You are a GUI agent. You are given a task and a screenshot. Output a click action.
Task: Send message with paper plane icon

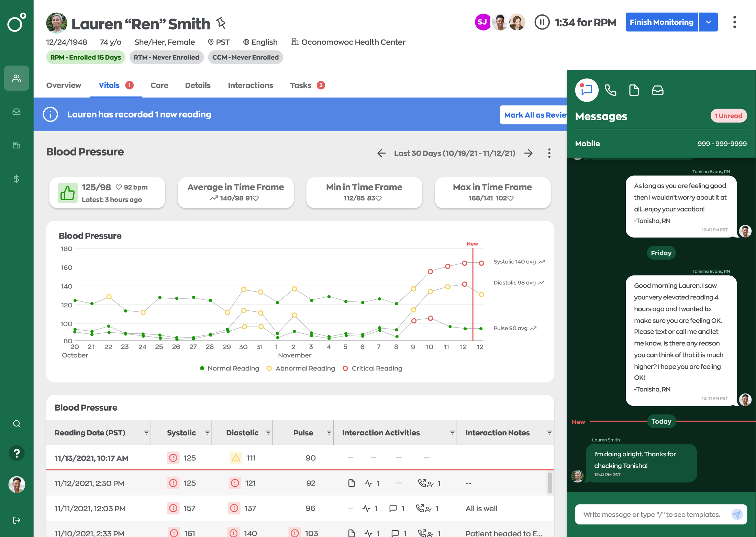pyautogui.click(x=736, y=514)
